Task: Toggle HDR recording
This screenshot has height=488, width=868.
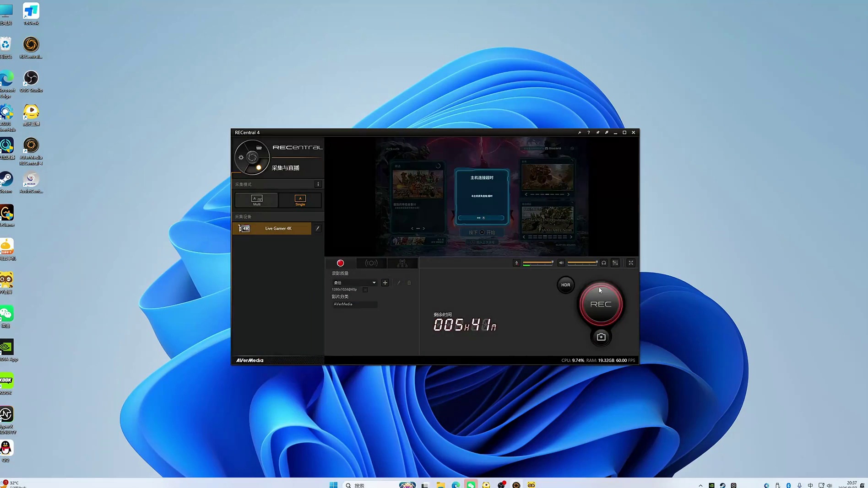Action: [566, 285]
